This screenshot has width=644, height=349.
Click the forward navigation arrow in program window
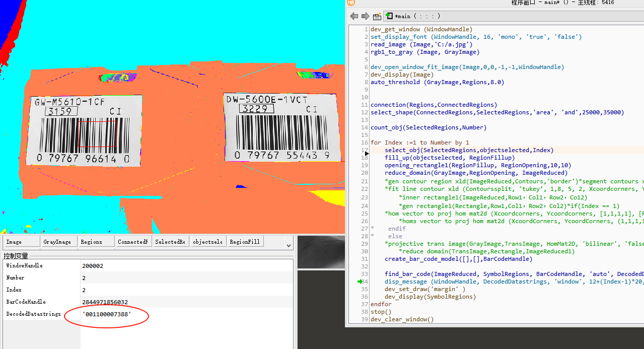(365, 16)
